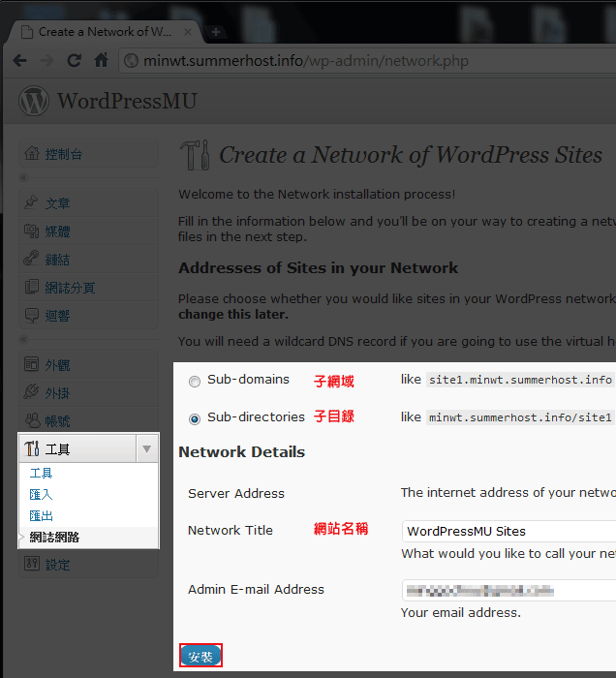Select the Sub-directories radio option
The image size is (616, 678).
pos(195,419)
